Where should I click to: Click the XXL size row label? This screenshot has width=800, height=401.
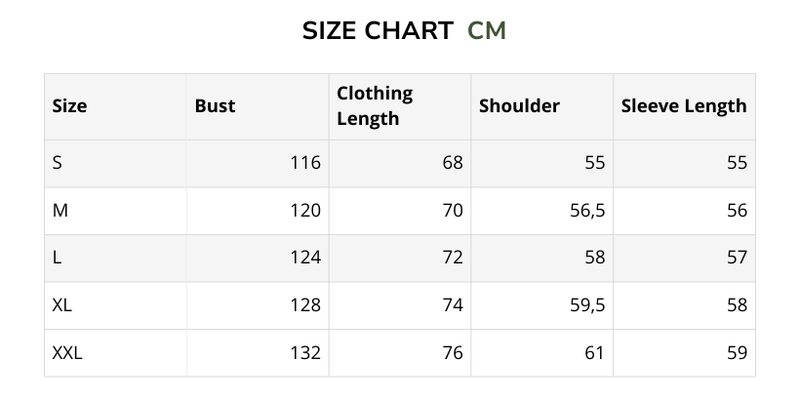(66, 353)
